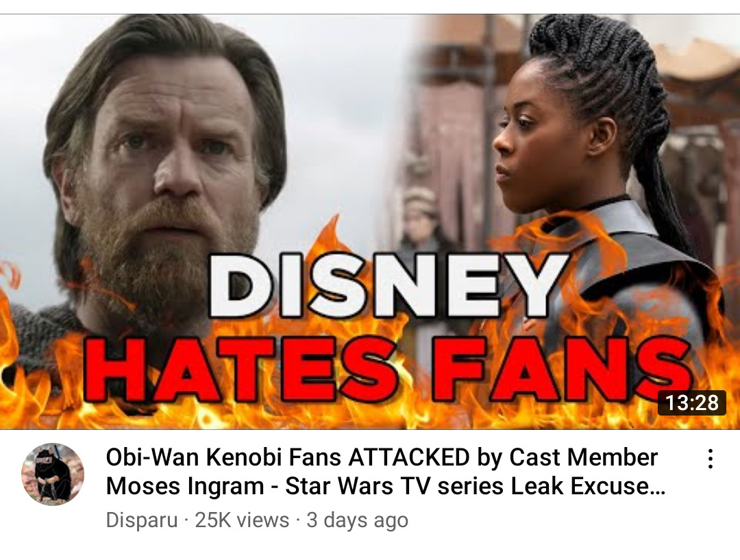The image size is (740, 560).
Task: Open the Disparu channel avatar
Action: (53, 474)
